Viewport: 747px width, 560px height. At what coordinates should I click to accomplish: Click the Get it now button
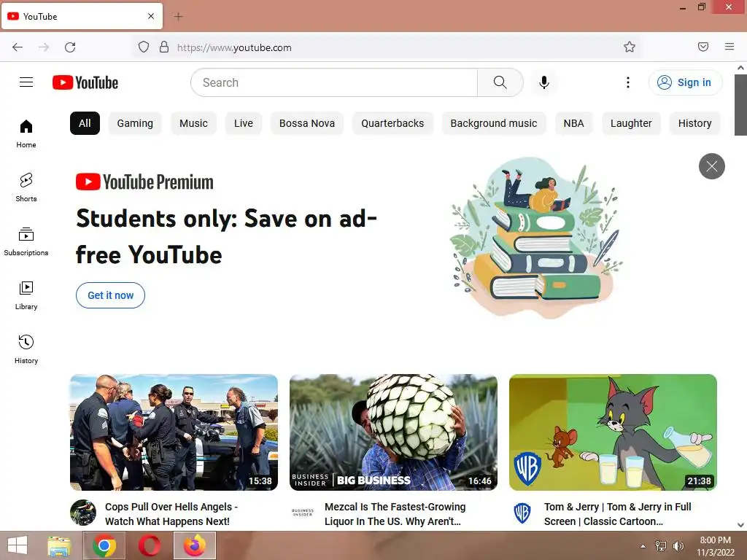[111, 295]
